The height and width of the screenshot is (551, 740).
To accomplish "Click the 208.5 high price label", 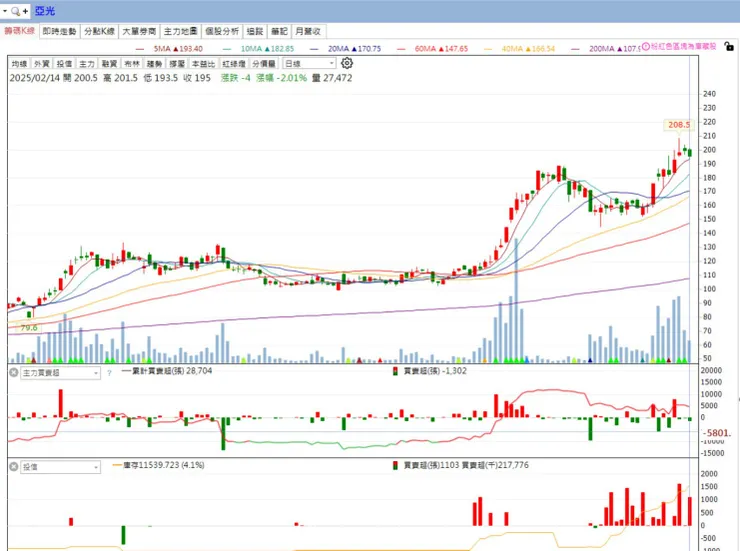I will pyautogui.click(x=679, y=125).
